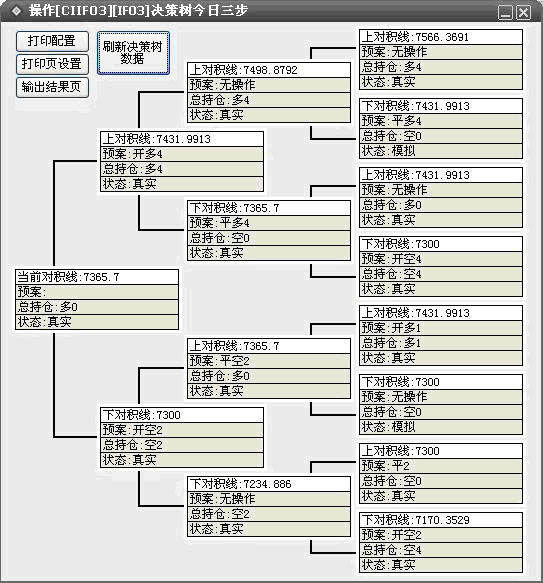This screenshot has height=583, width=543.
Task: Close the decision tree window
Action: 524,13
